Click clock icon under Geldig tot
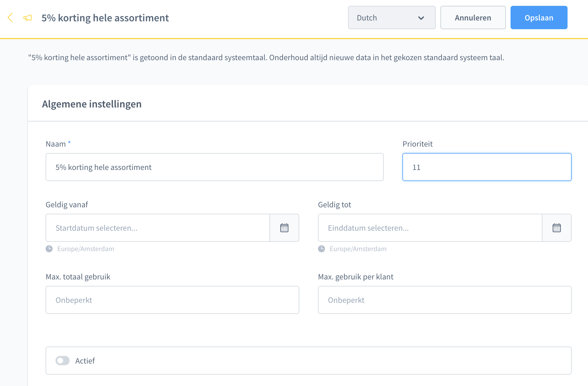 (321, 249)
